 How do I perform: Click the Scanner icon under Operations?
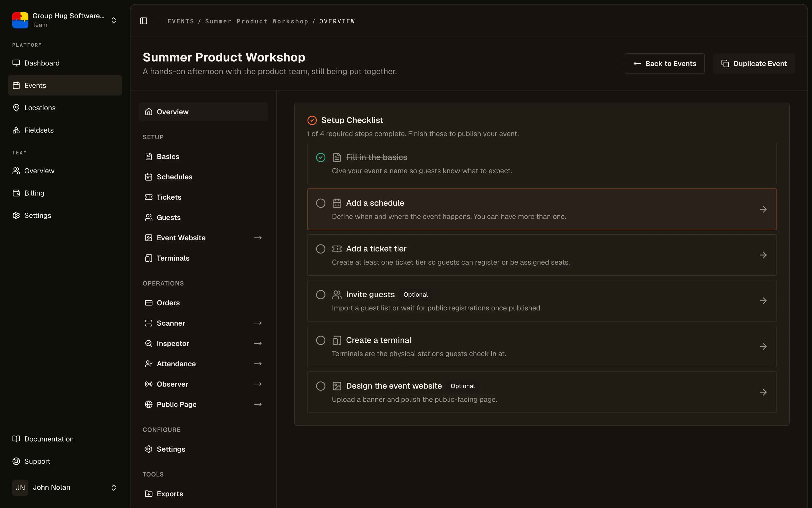[149, 323]
